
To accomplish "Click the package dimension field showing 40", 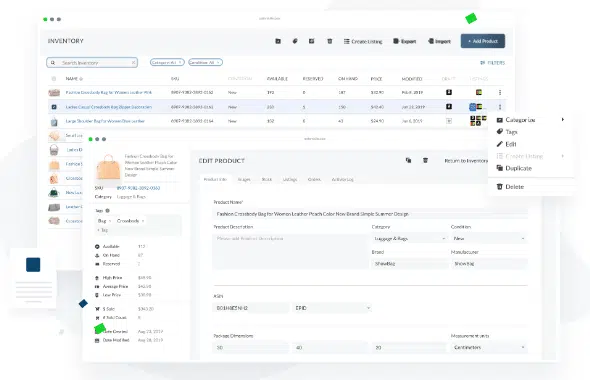I will (x=330, y=348).
